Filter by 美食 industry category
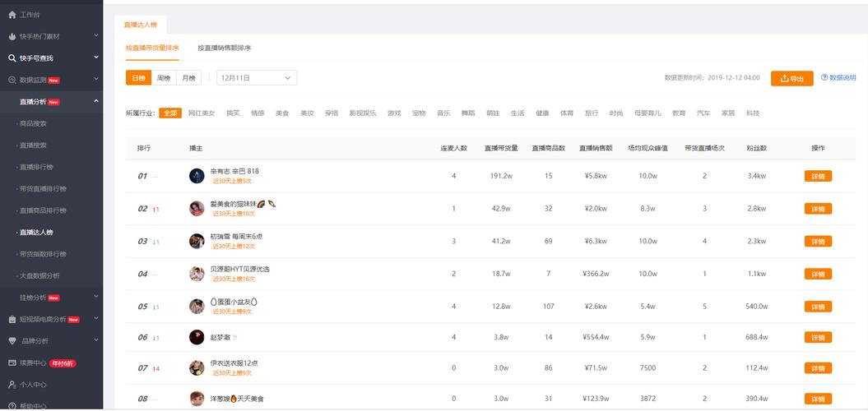Screen dimensions: 868x411 282,113
